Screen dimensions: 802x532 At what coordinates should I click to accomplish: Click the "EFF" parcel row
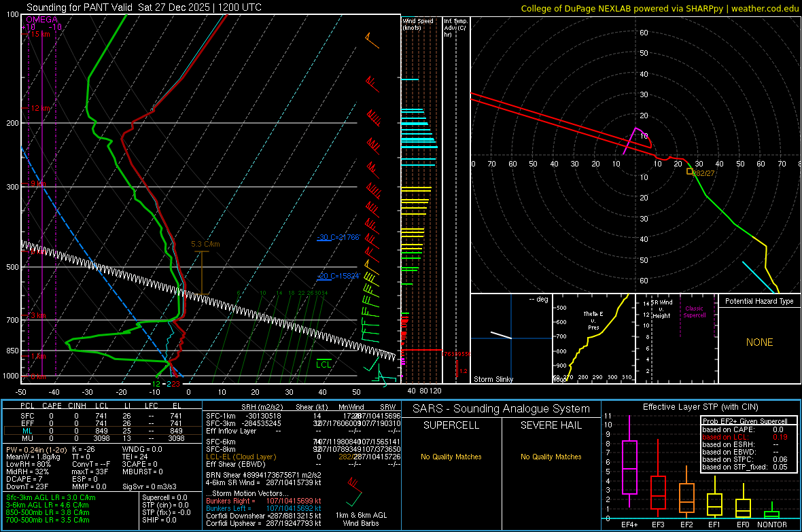click(x=101, y=423)
